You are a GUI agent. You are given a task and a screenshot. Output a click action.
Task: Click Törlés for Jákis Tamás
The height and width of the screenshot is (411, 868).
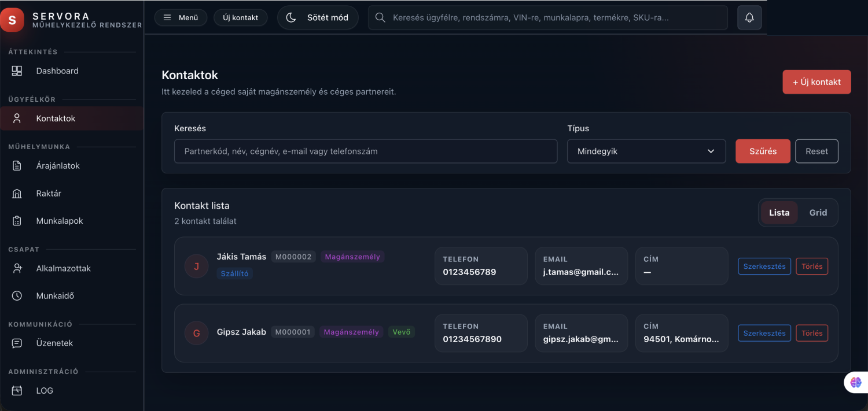pyautogui.click(x=812, y=266)
